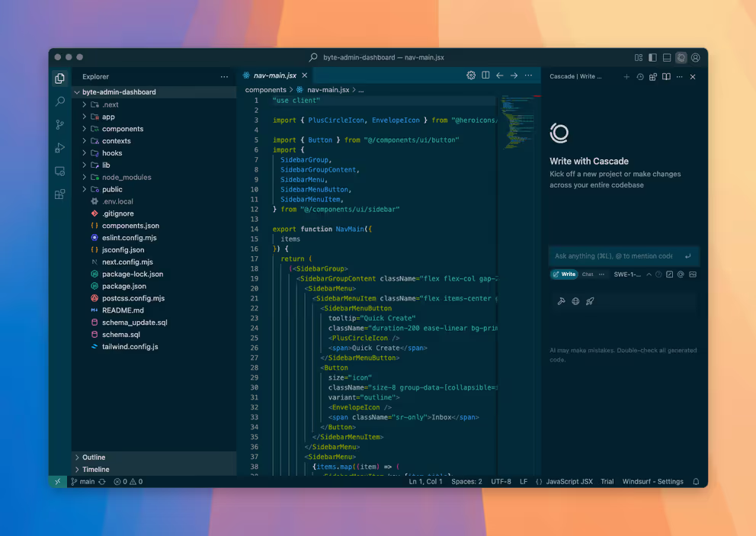Screen dimensions: 756x536
Task: Open the SWE-1 model selector dropdown
Action: 628,274
